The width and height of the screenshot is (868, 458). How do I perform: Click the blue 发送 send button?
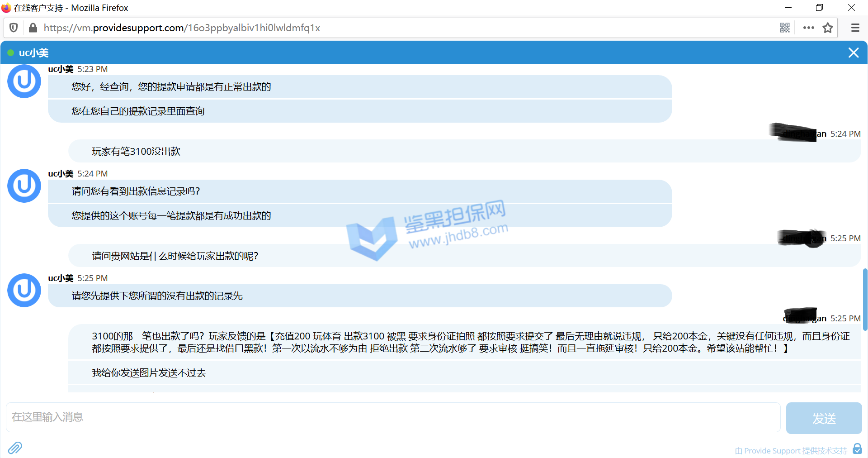824,418
